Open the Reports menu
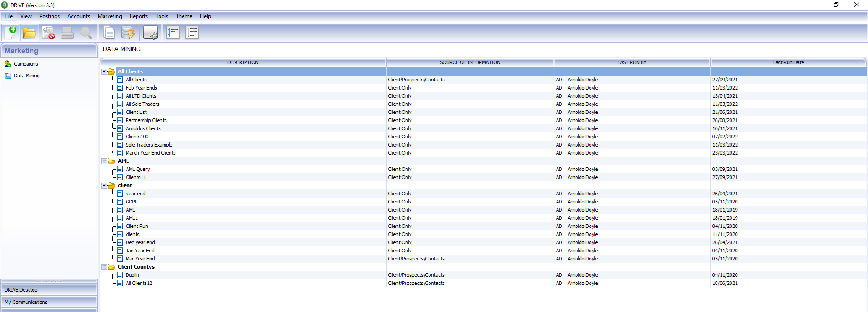 138,16
